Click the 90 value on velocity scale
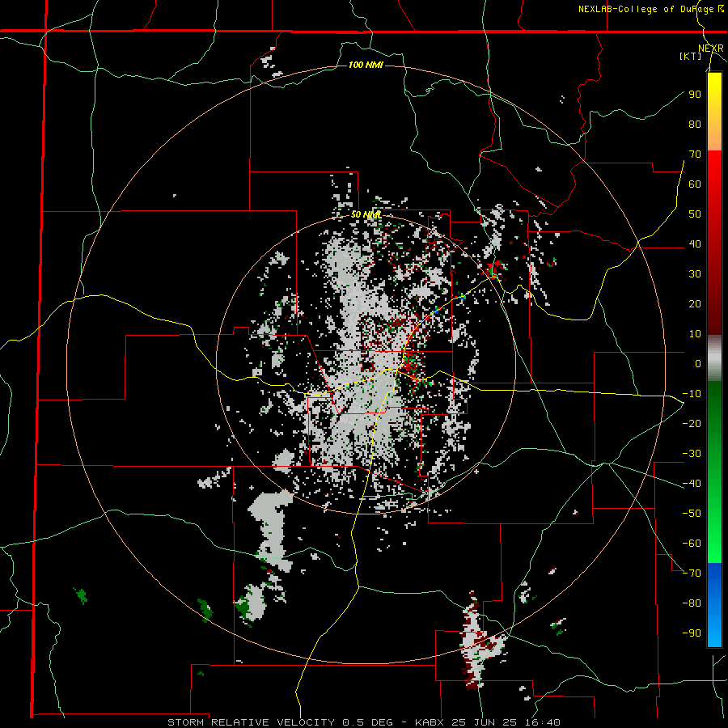This screenshot has width=728, height=728. 695,95
